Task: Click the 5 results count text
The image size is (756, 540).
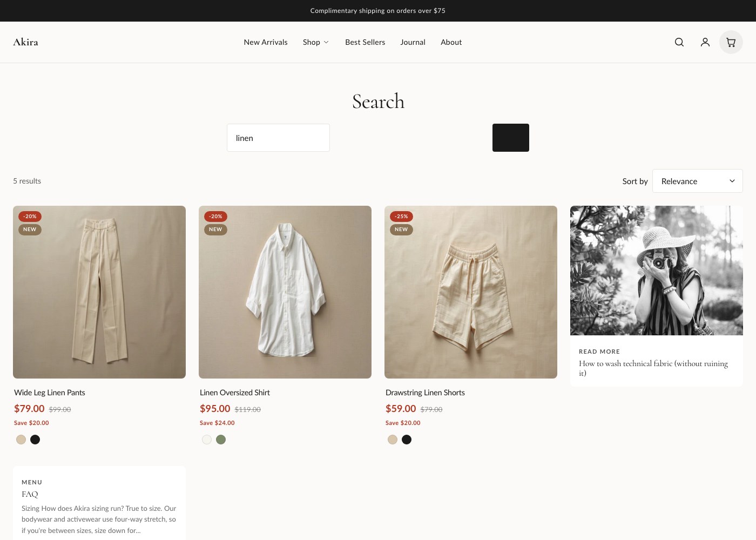Action: coord(27,181)
